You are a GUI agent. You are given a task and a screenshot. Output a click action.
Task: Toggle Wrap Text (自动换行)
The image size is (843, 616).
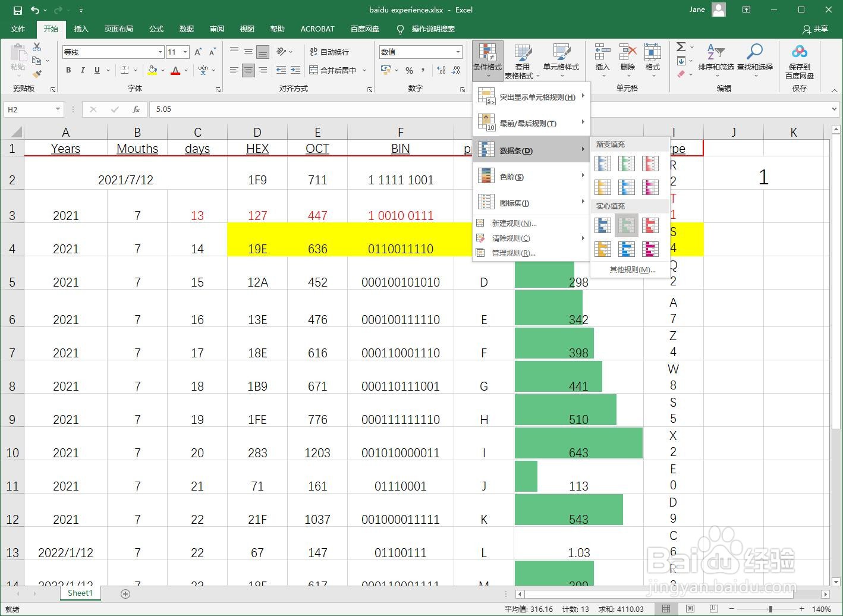pos(329,52)
